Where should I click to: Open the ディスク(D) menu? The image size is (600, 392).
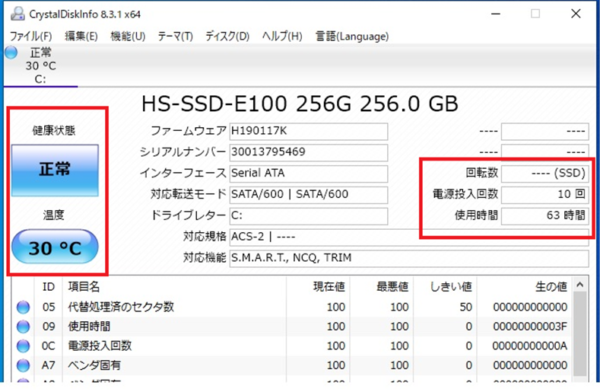tap(227, 36)
